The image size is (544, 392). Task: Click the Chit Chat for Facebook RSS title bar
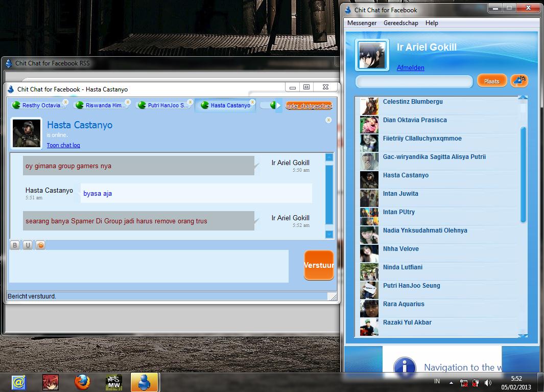[170, 63]
